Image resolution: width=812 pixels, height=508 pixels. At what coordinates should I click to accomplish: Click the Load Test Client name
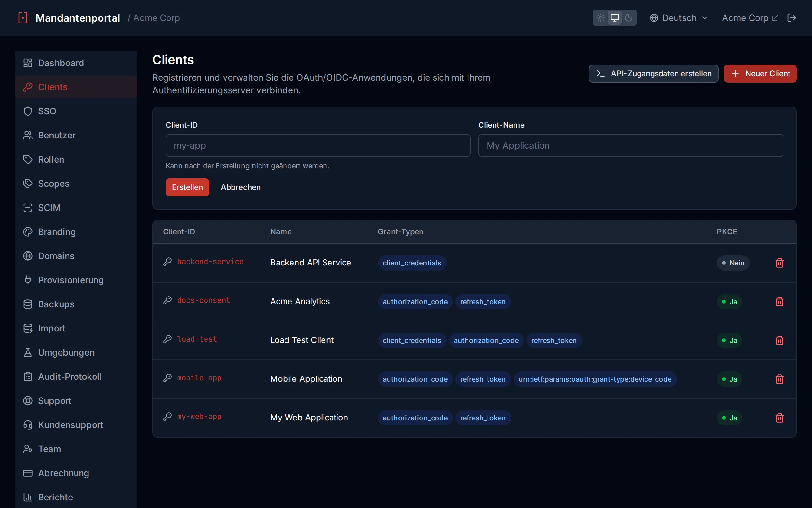302,340
